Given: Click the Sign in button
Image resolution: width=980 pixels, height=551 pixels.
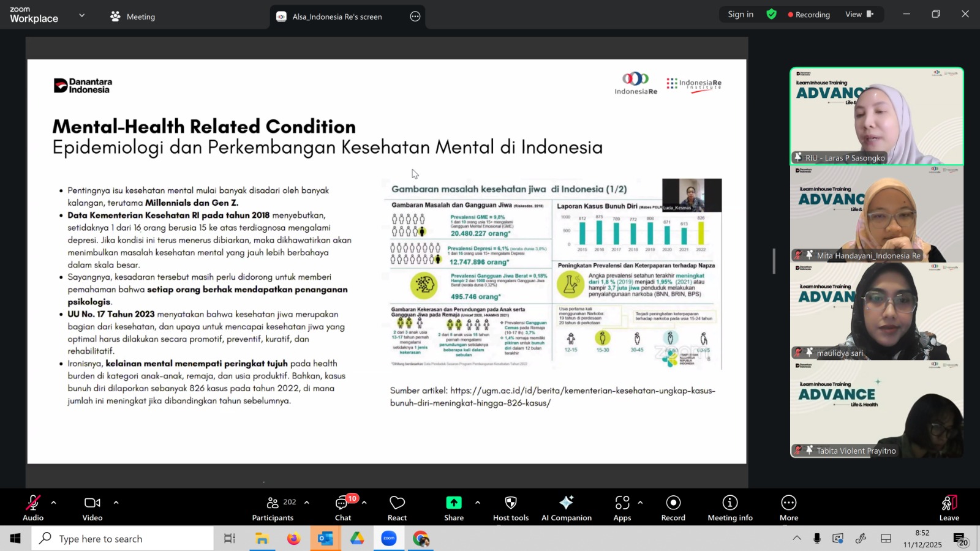Looking at the screenshot, I should (741, 14).
